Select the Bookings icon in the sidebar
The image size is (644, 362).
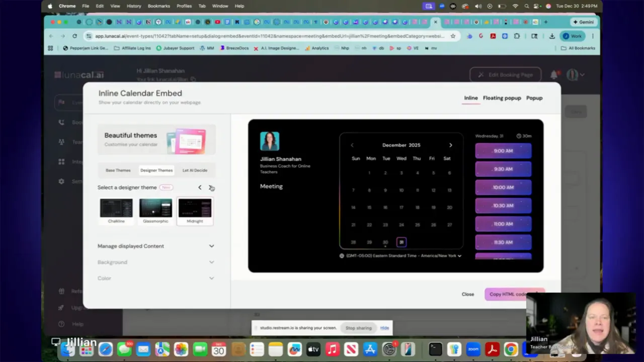(x=61, y=122)
